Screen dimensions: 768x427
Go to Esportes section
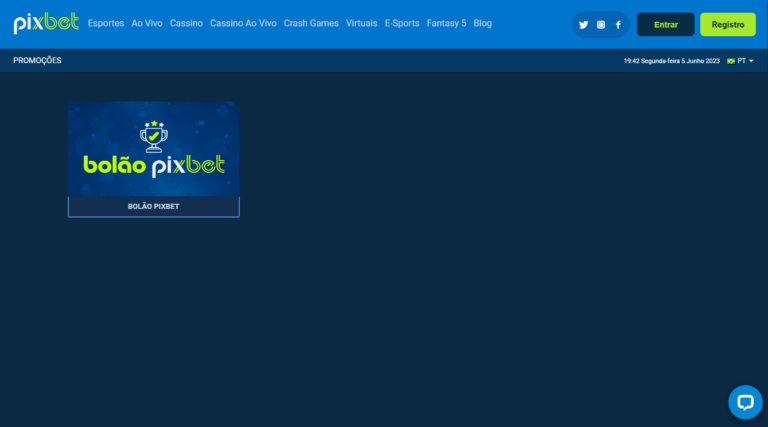106,24
